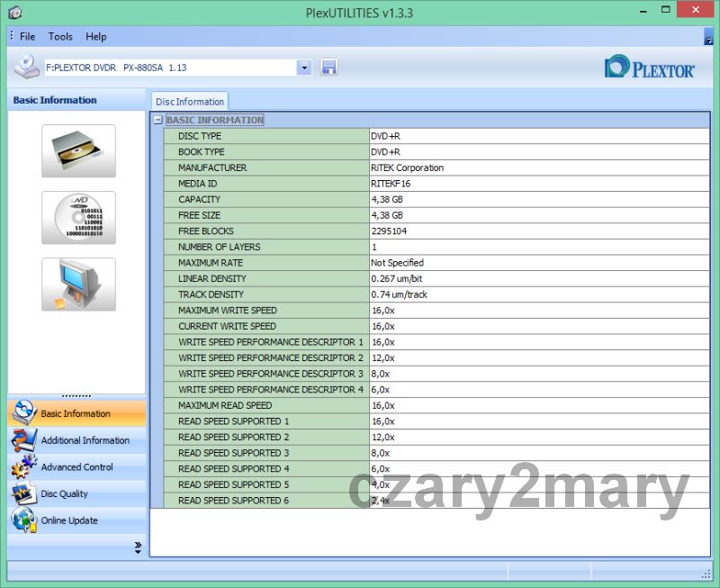
Task: Open the Help menu
Action: tap(96, 36)
